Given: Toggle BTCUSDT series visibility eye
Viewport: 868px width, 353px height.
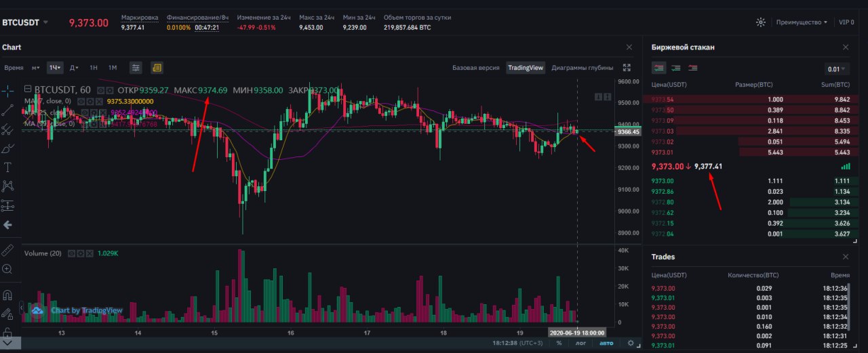Looking at the screenshot, I should (x=100, y=89).
